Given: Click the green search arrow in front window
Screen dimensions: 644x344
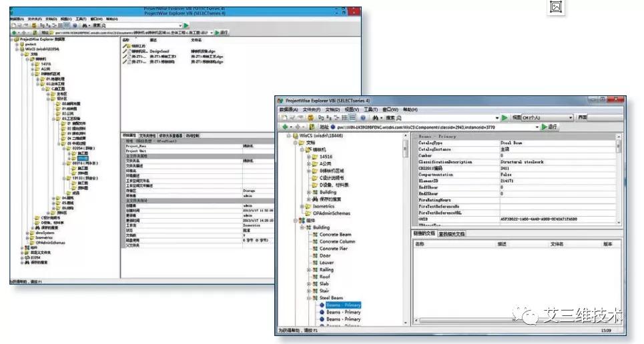Looking at the screenshot, I should point(505,117).
